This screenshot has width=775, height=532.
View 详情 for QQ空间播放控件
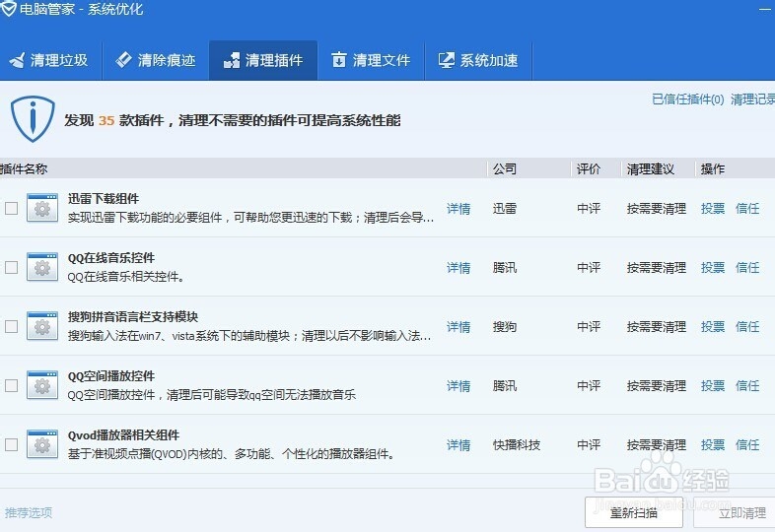tap(458, 386)
